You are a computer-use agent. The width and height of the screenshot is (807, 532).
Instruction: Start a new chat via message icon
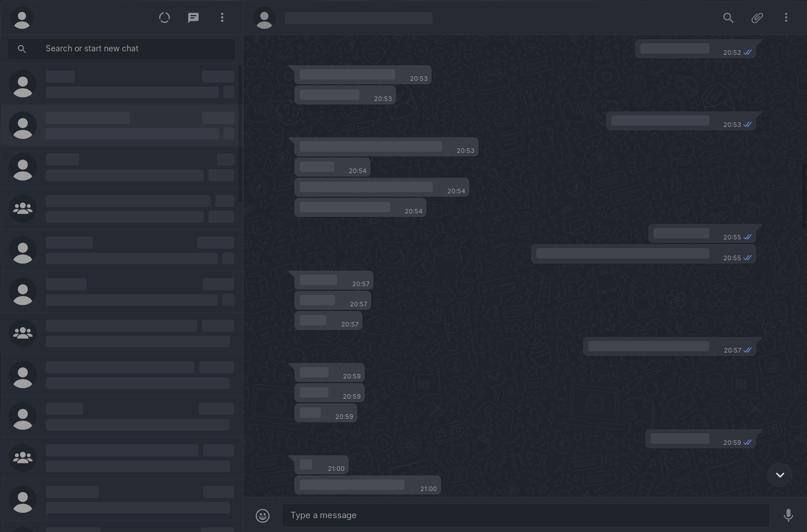coord(193,18)
